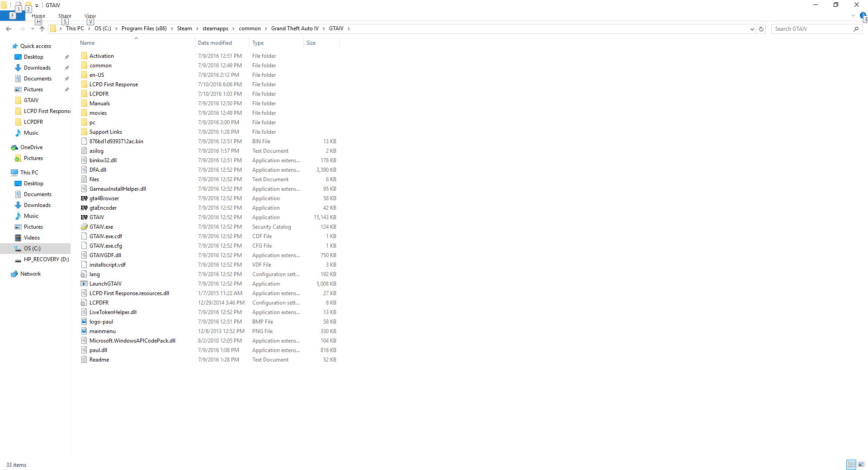Select Documents under This PC
The width and height of the screenshot is (868, 470).
click(38, 194)
